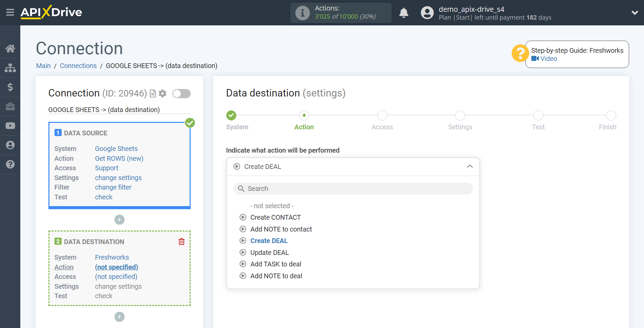Go to Settings step
Screen dimensions: 644x328
460,115
